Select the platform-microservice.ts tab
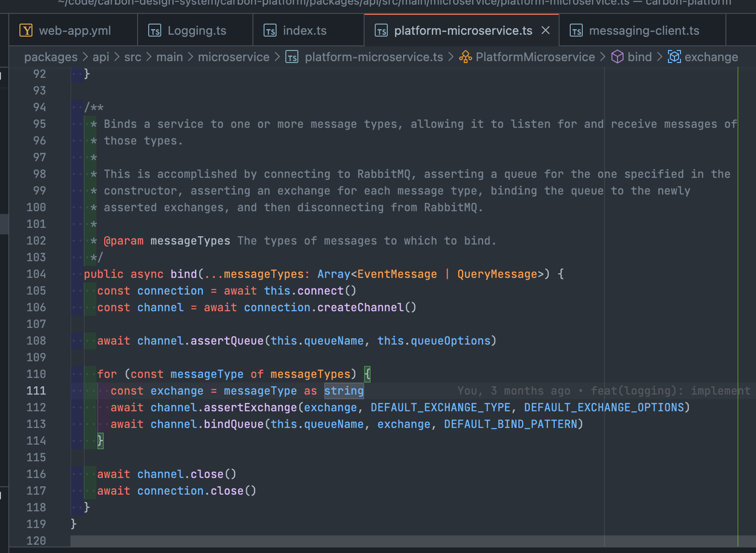The width and height of the screenshot is (756, 553). pos(463,31)
